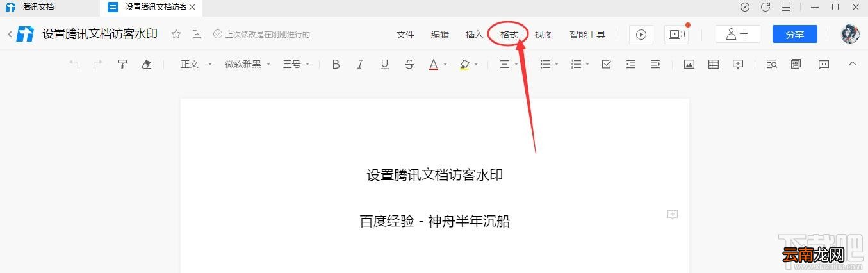868x273 pixels.
Task: Insert an image from toolbar
Action: [689, 64]
